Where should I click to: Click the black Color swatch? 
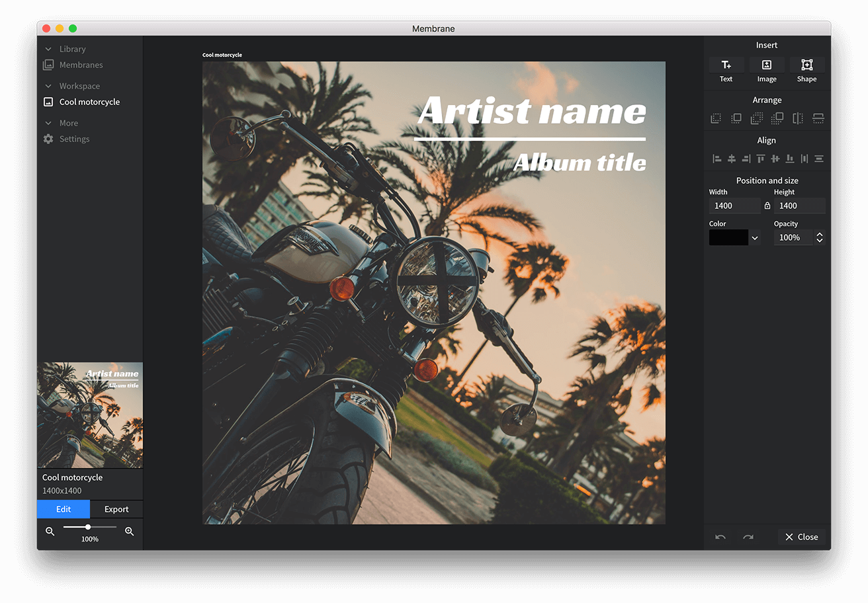pyautogui.click(x=728, y=238)
